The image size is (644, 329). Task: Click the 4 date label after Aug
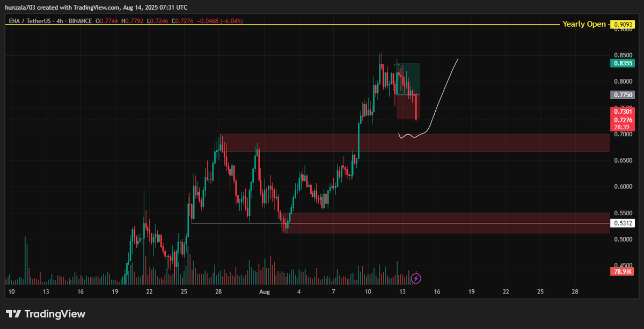pyautogui.click(x=299, y=291)
